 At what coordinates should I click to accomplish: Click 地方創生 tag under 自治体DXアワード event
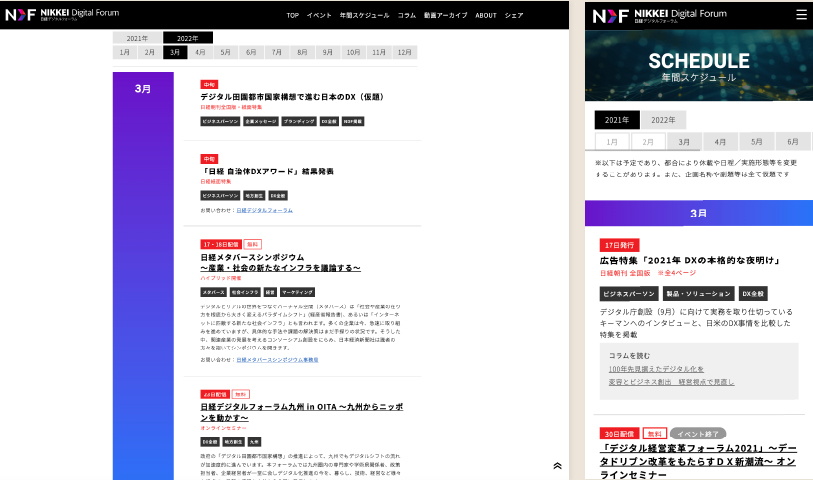[254, 196]
